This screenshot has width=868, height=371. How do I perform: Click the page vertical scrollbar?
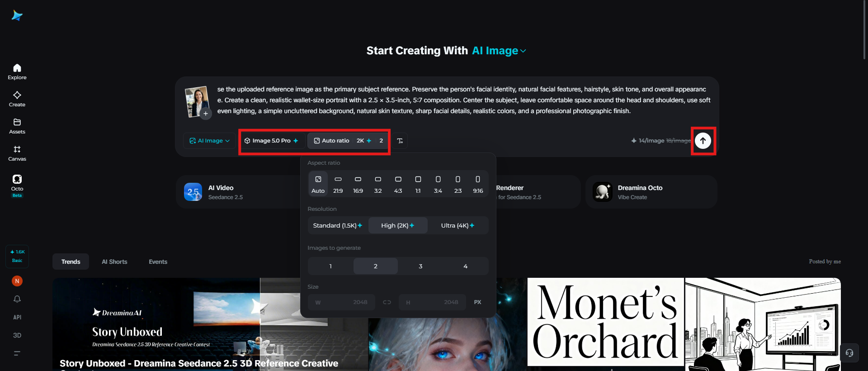(x=865, y=29)
